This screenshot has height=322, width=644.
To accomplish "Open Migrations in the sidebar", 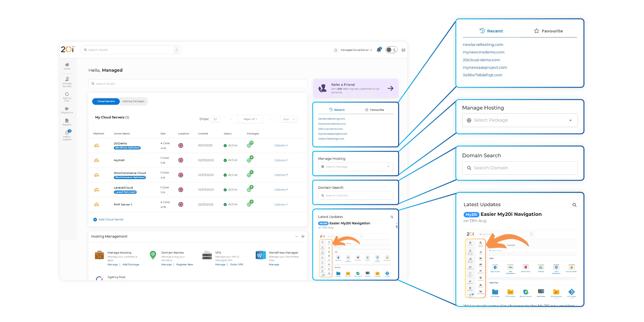I will point(67,110).
